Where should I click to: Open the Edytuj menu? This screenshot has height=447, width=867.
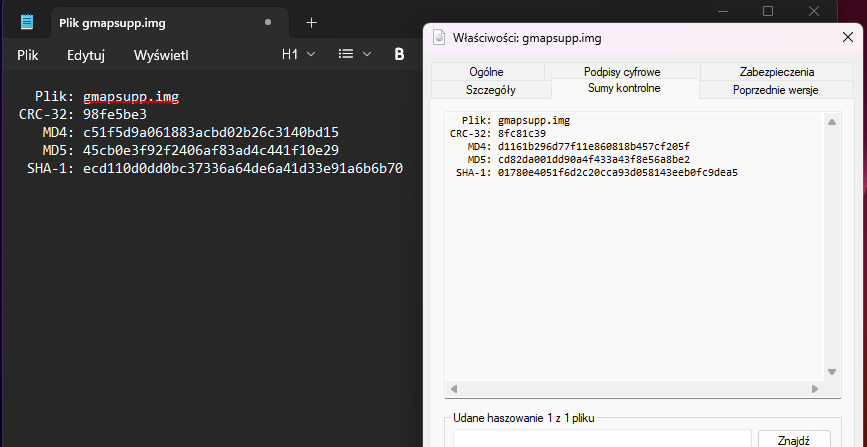point(86,55)
